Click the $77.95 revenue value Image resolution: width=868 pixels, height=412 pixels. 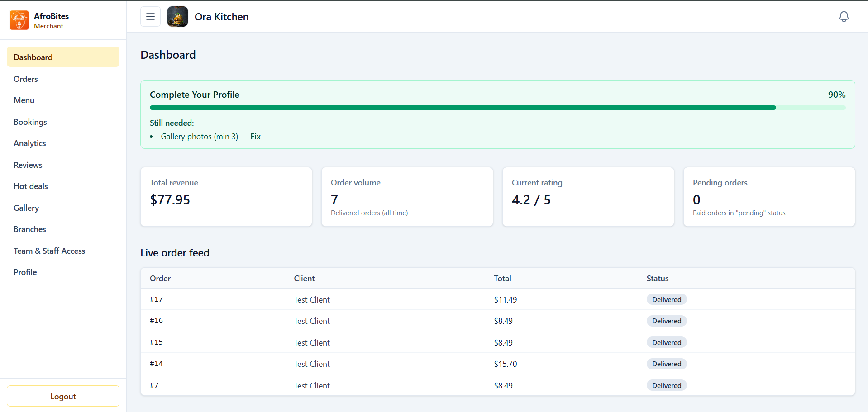click(x=170, y=199)
